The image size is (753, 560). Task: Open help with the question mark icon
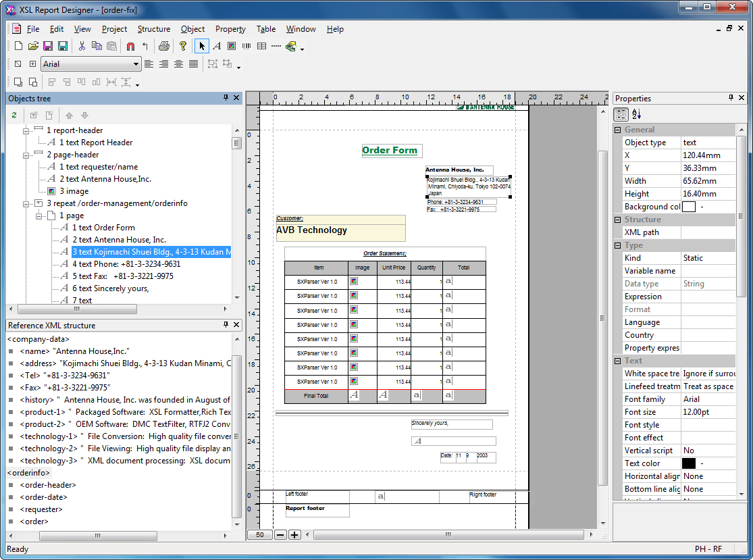click(x=182, y=46)
